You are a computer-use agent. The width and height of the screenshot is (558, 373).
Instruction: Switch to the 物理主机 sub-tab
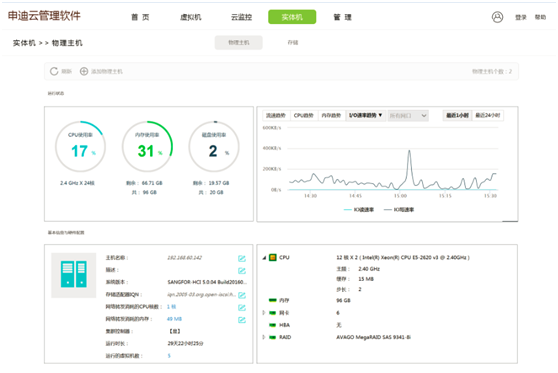(x=238, y=42)
